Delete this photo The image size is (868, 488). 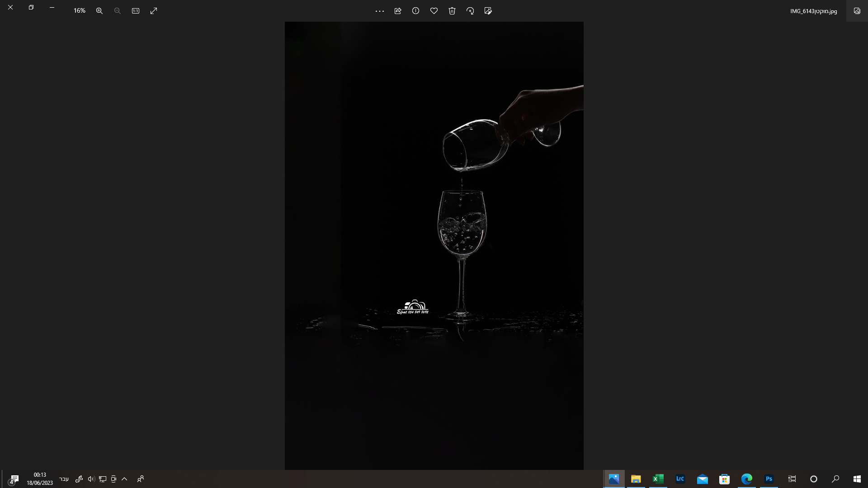[452, 11]
